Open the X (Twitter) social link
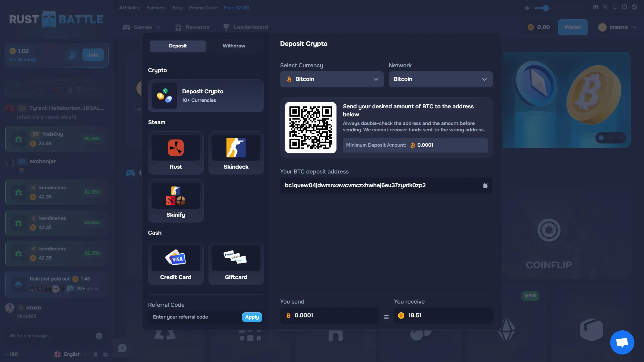This screenshot has height=362, width=644. [x=605, y=7]
